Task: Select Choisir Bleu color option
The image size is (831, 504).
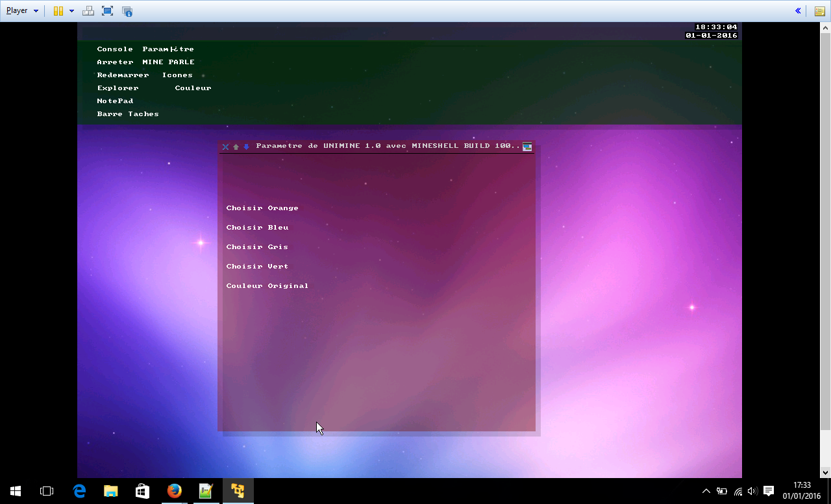Action: point(257,228)
